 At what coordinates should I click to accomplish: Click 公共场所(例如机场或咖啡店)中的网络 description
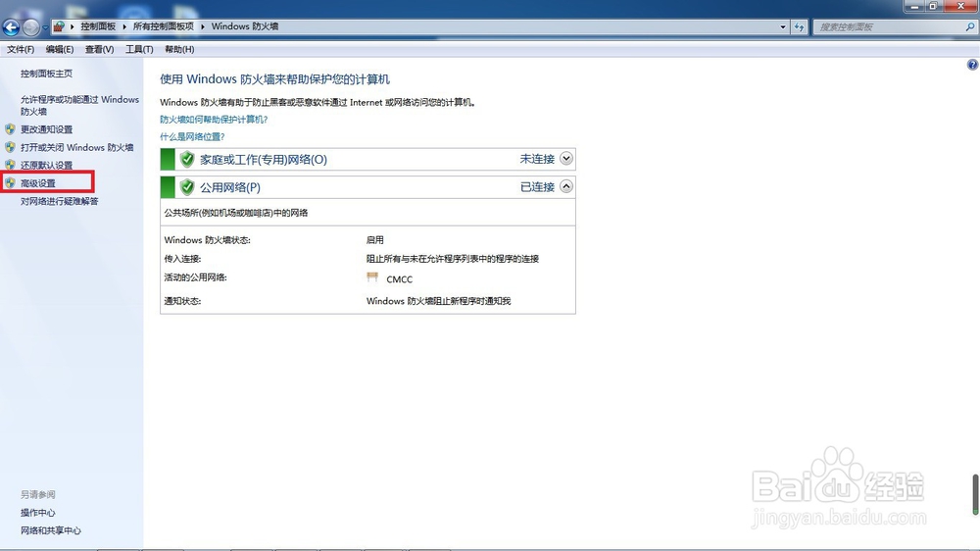(x=236, y=214)
